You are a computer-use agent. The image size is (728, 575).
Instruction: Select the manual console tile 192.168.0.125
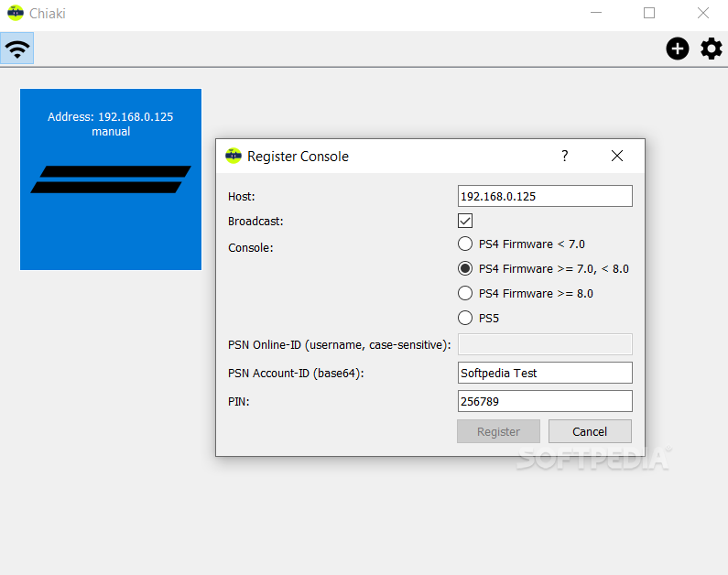click(111, 179)
